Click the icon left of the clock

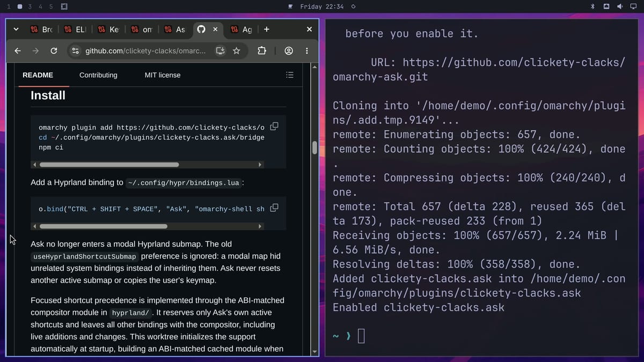(x=290, y=6)
